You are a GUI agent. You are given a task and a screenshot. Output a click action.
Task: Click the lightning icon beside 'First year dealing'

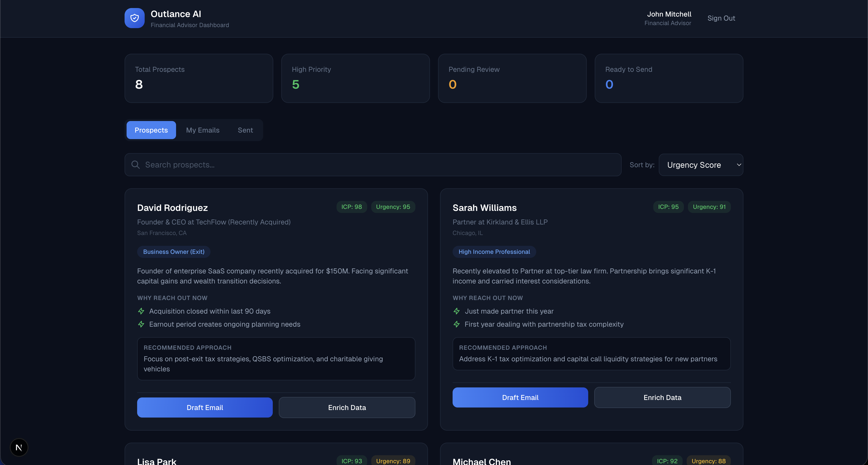[x=457, y=324]
